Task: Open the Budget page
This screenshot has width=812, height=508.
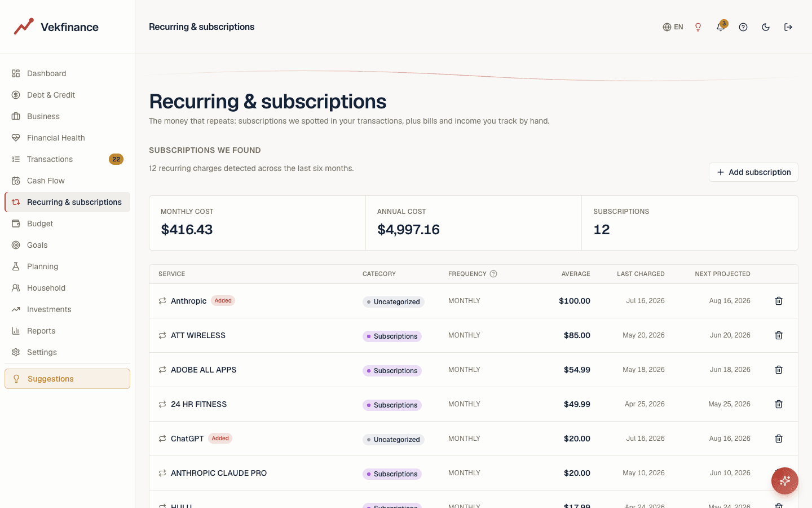Action: (67, 224)
